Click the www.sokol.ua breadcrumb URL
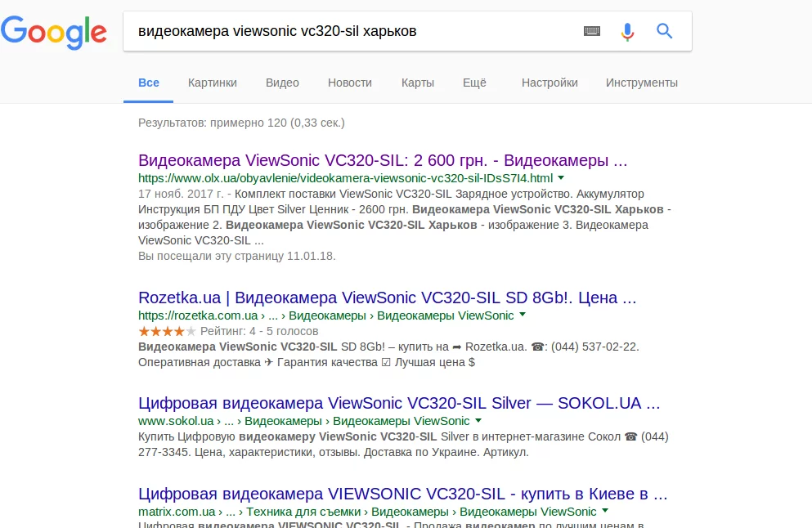 coord(304,421)
